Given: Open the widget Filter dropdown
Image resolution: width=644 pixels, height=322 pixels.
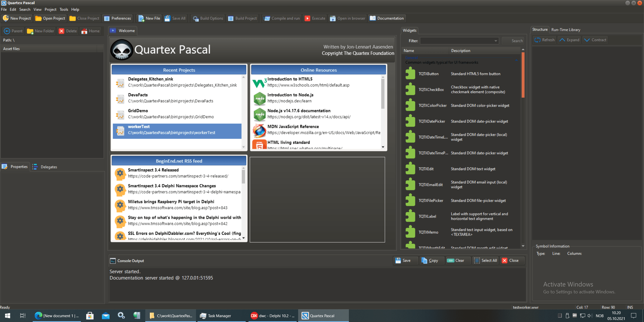Looking at the screenshot, I should (495, 41).
